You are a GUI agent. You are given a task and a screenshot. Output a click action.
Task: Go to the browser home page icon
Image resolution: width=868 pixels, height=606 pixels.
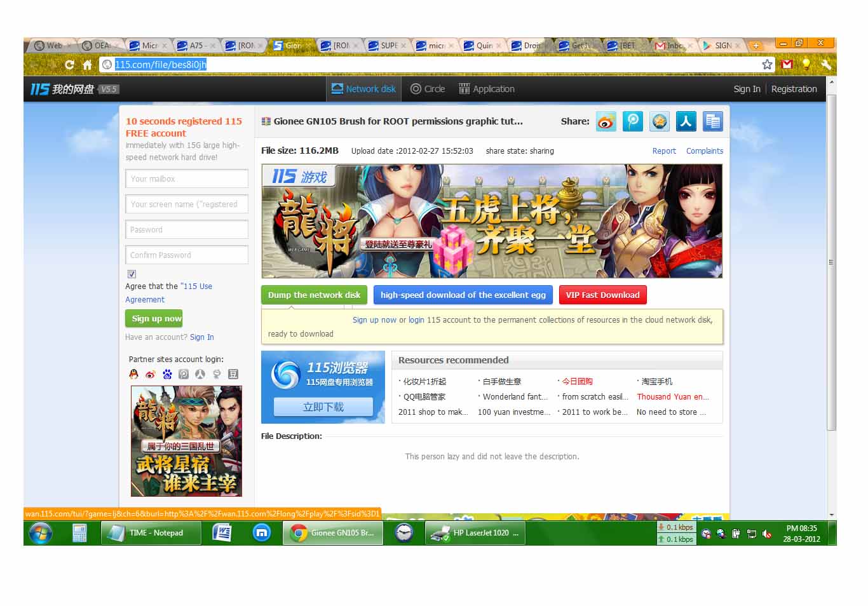pos(87,65)
